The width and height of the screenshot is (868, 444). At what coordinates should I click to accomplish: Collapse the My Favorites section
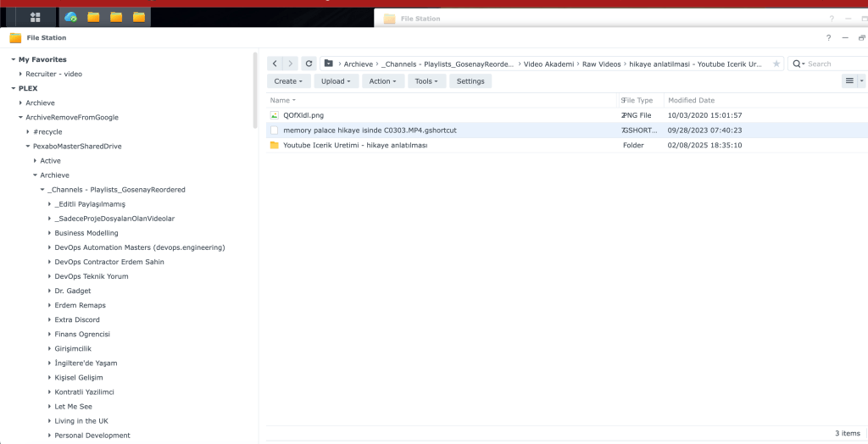click(x=13, y=59)
